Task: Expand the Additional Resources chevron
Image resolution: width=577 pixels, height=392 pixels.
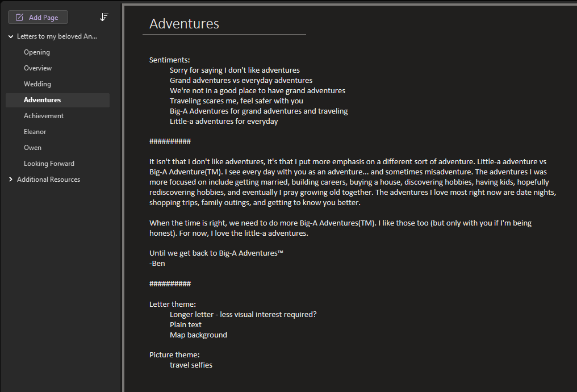Action: coord(11,180)
